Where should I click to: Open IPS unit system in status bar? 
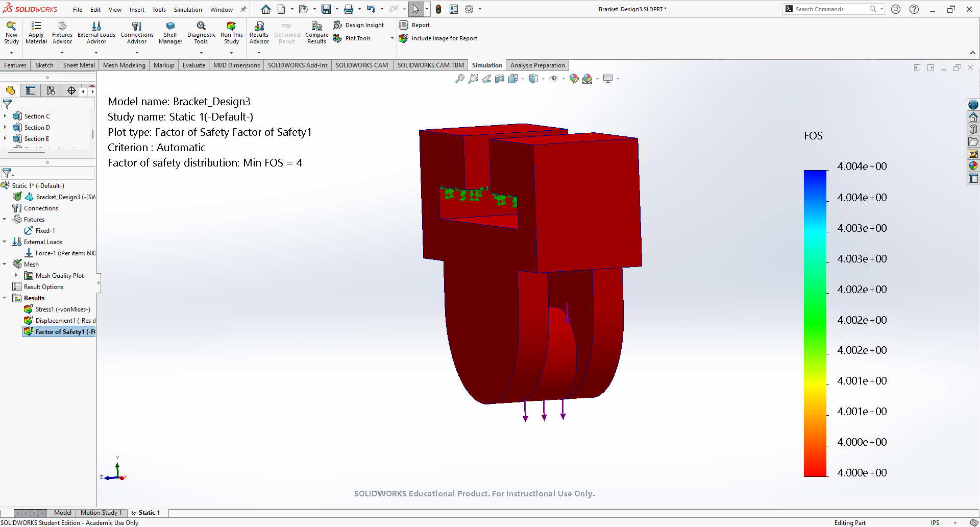pos(935,522)
